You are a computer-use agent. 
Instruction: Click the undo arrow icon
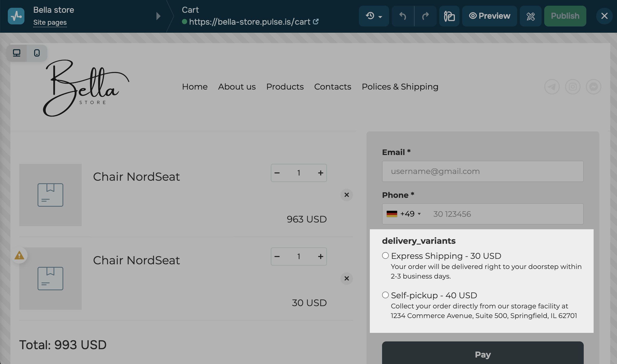(403, 16)
